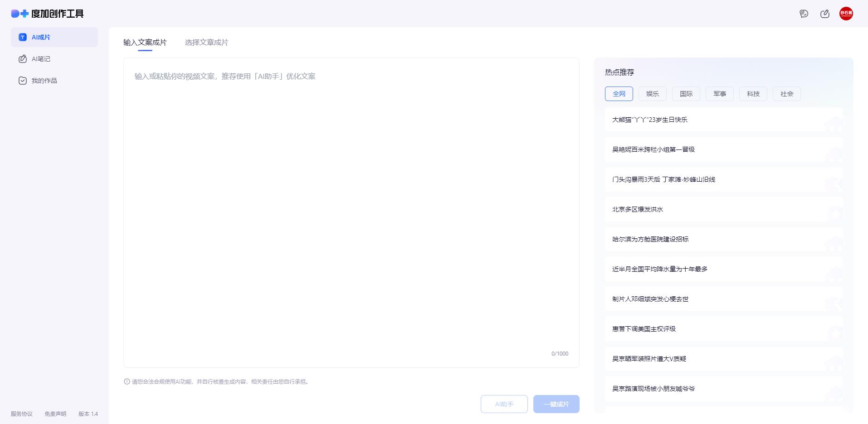
Task: Click the 一键成片 button
Action: coord(556,404)
